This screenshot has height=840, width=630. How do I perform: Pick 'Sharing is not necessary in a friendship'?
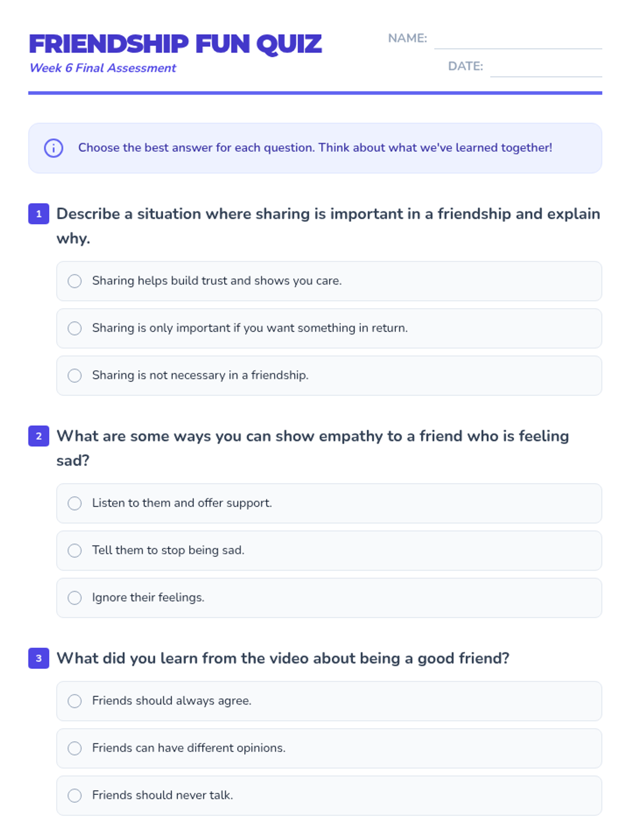pos(75,375)
